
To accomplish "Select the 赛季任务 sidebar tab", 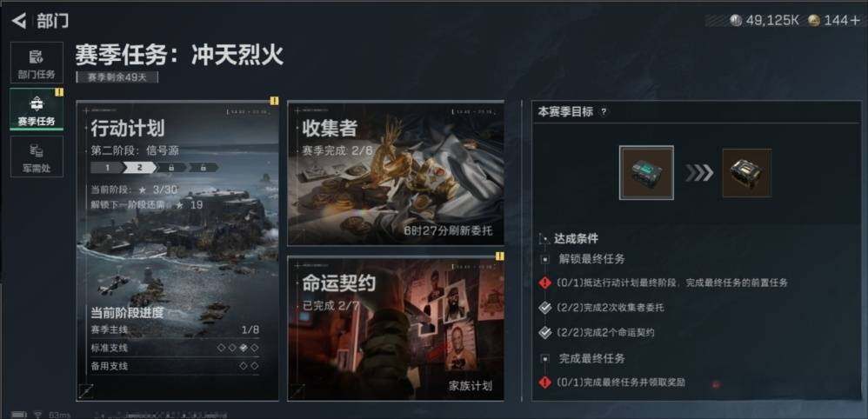I will (x=37, y=109).
